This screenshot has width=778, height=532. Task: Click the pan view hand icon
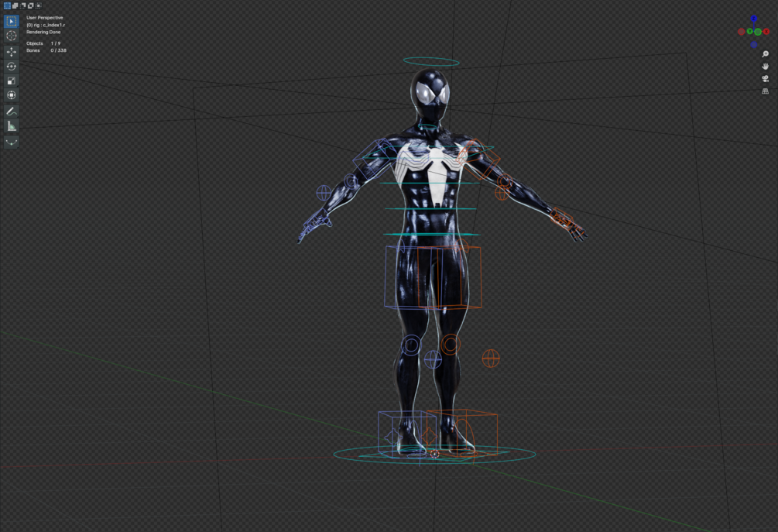[765, 67]
